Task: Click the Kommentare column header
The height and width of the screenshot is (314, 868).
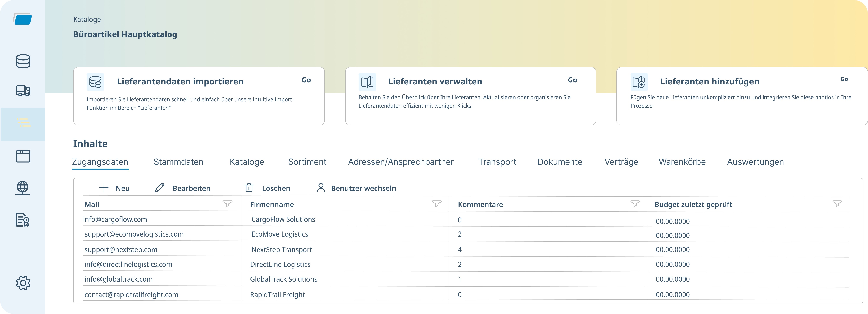Action: [x=480, y=205]
